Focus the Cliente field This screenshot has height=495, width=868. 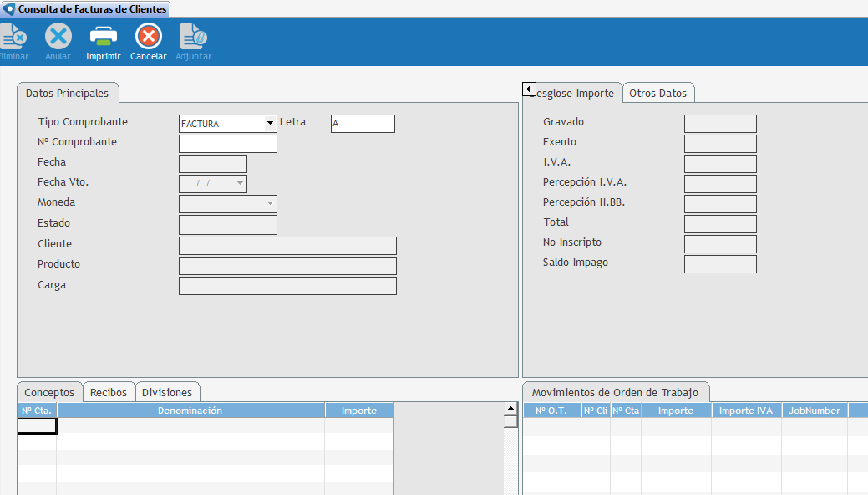pyautogui.click(x=287, y=246)
